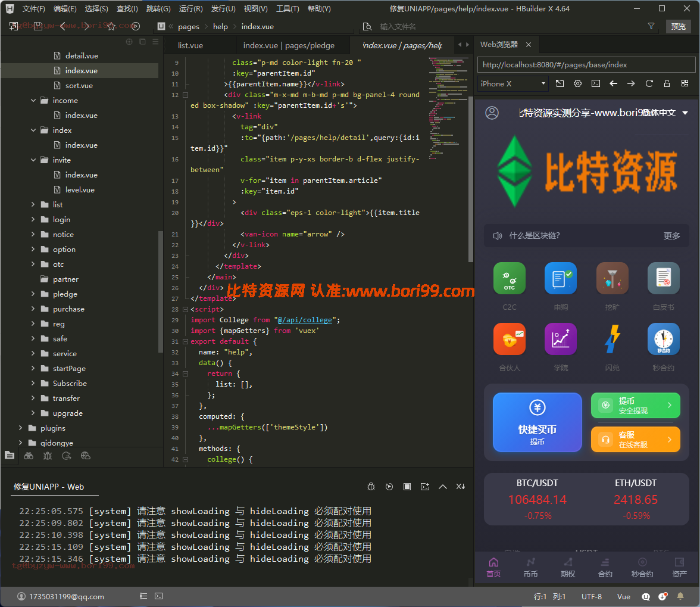Click the binoculars search icon in sidebar footer
Image resolution: width=700 pixels, height=607 pixels.
tap(29, 456)
